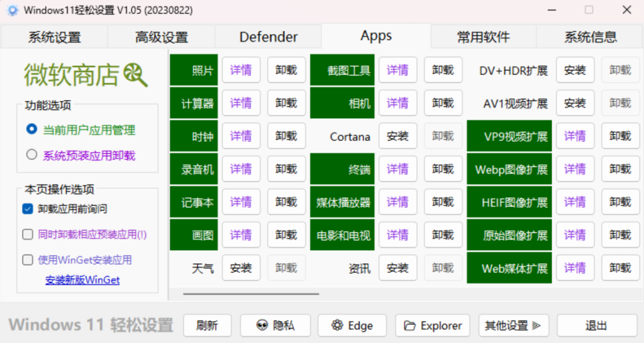Screen dimensions: 644x343
Task: Open the Defender tab
Action: (268, 37)
